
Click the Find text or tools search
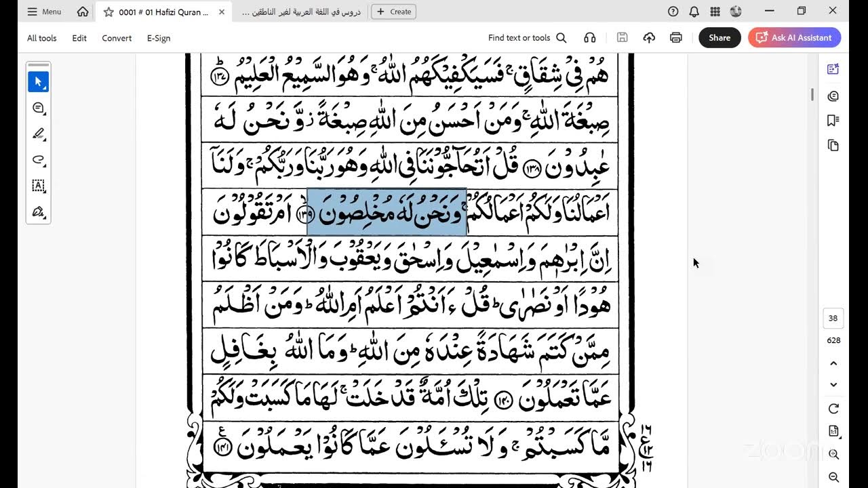527,38
